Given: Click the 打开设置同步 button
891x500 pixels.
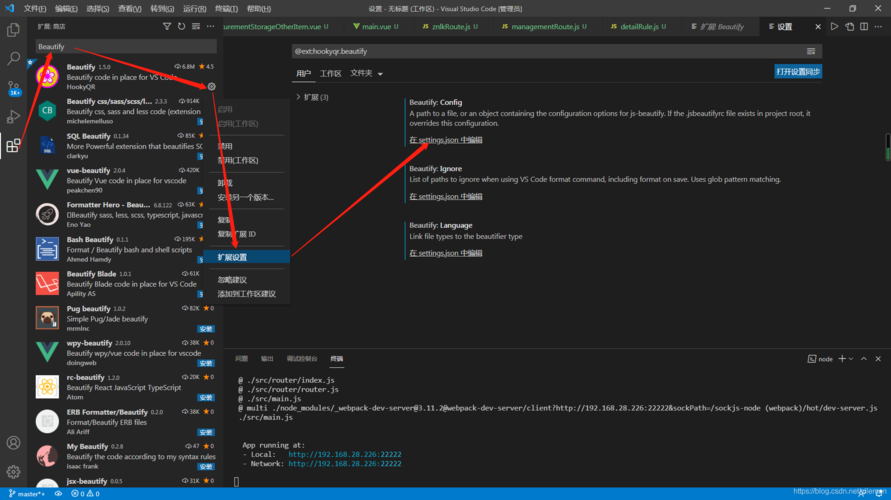Looking at the screenshot, I should [798, 72].
